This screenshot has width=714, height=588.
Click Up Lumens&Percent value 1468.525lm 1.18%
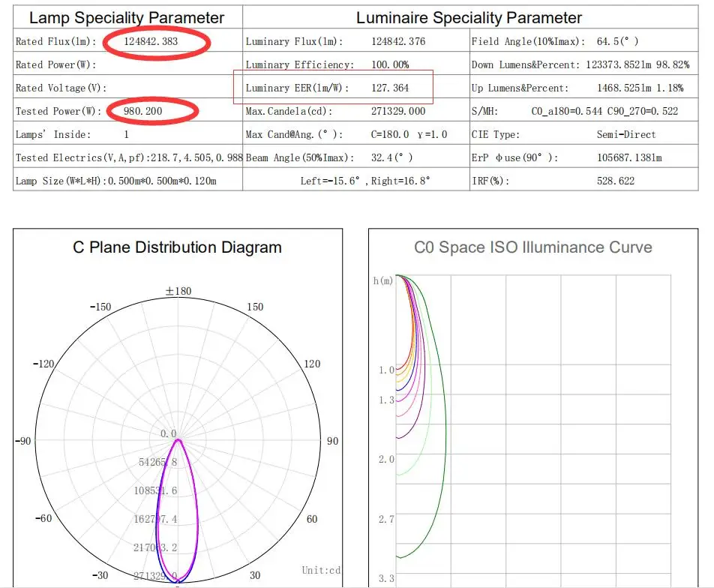640,88
